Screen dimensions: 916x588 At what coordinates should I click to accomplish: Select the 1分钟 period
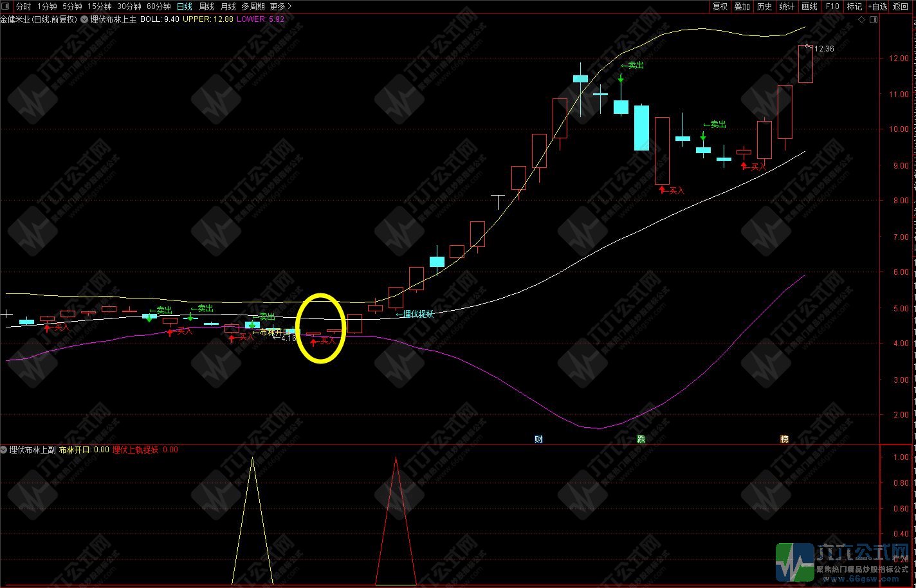(x=47, y=6)
